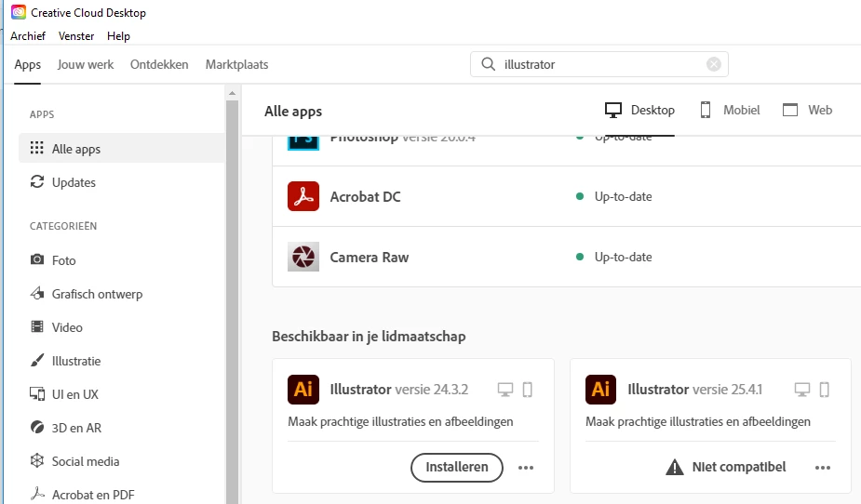Click the Niet compatibel label
Screen dimensions: 861x504
coord(738,467)
